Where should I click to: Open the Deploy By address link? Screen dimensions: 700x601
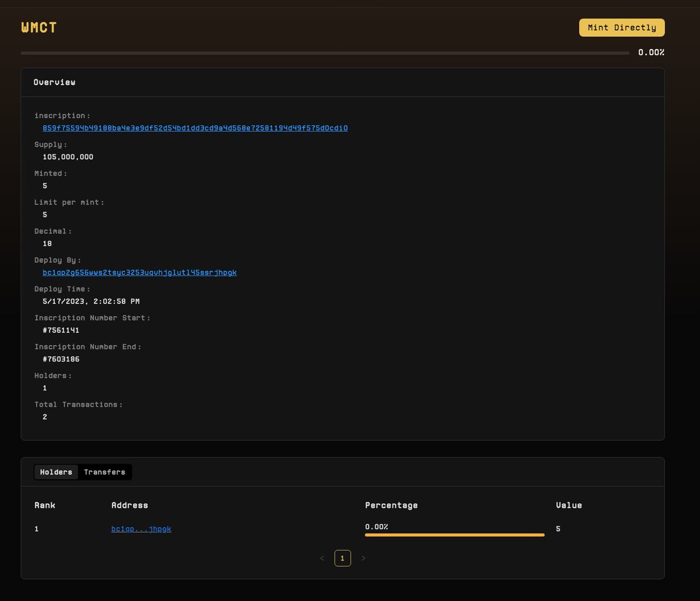point(139,273)
